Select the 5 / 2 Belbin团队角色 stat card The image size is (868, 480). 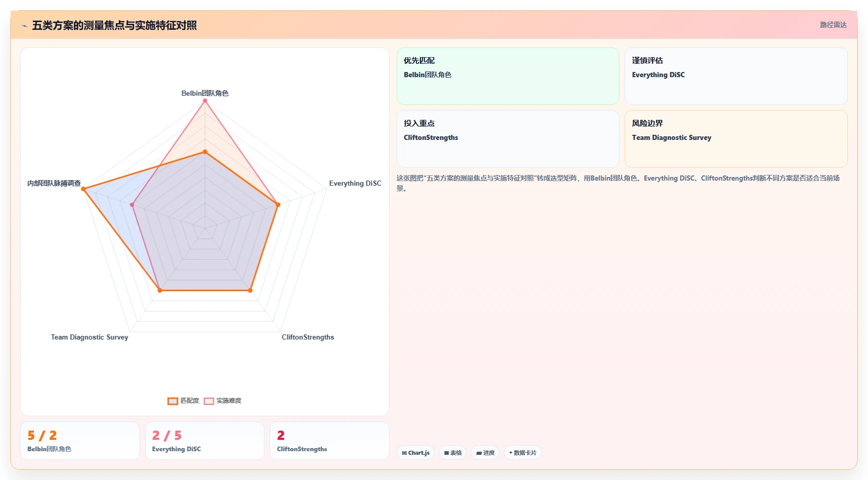[80, 440]
